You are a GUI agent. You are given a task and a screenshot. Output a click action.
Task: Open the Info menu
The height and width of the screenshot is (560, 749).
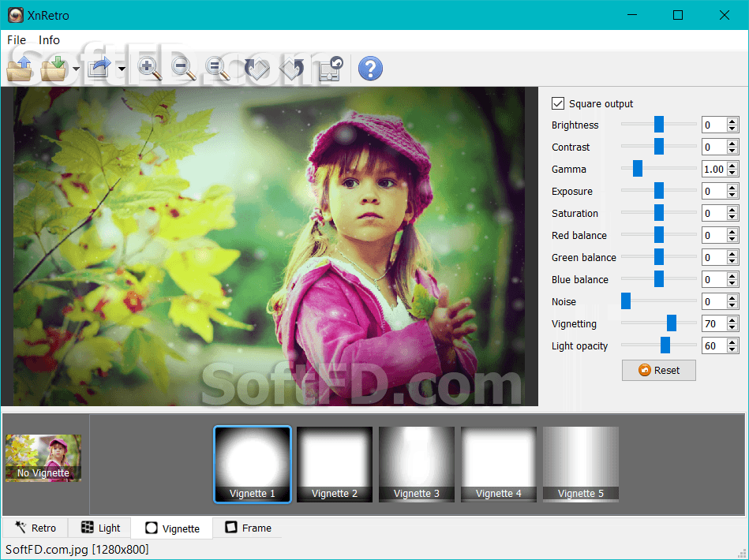tap(49, 40)
